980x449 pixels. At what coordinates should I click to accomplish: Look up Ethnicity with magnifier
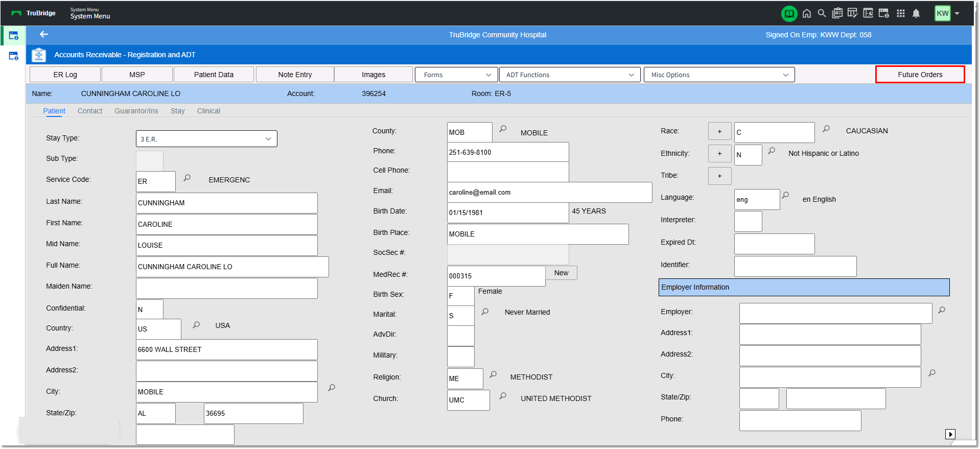(772, 151)
